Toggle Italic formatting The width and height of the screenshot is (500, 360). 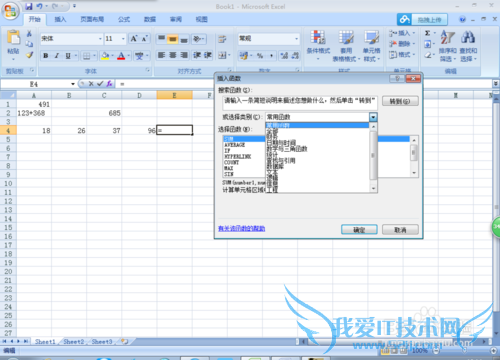click(x=57, y=56)
